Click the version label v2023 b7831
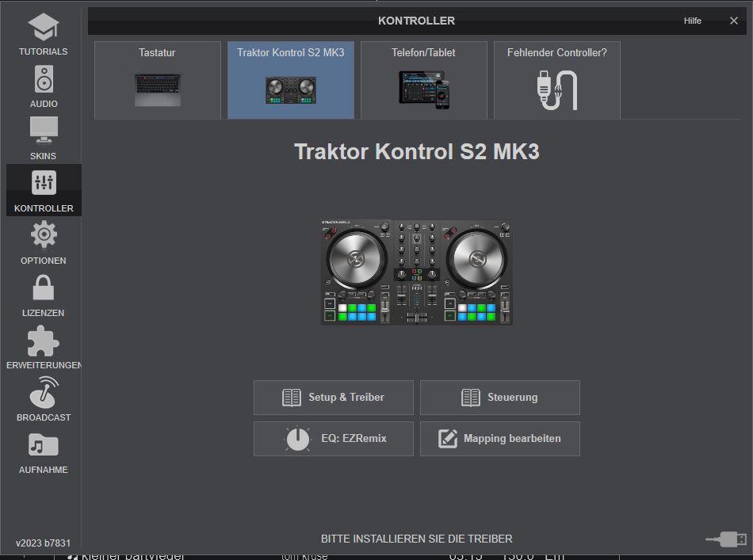This screenshot has height=560, width=753. 44,543
